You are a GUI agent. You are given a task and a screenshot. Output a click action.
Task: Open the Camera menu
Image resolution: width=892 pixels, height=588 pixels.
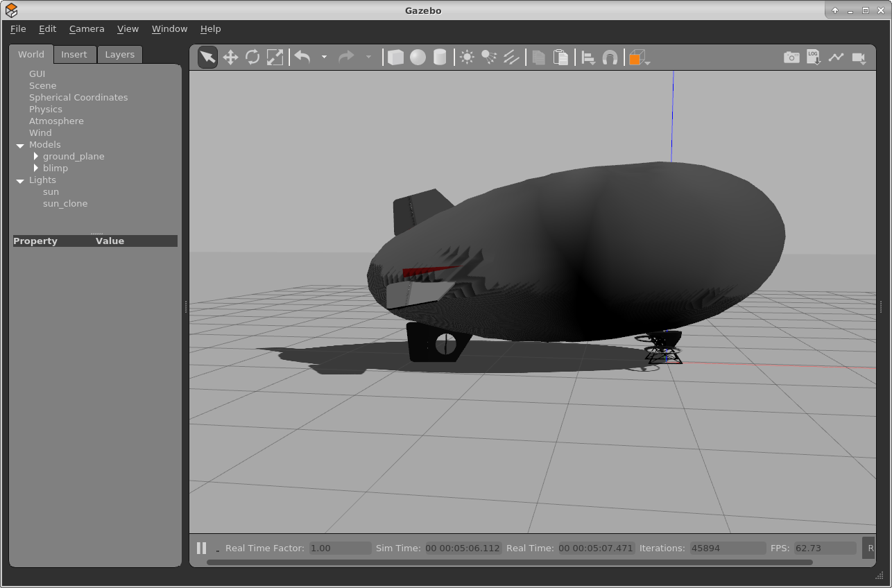87,29
